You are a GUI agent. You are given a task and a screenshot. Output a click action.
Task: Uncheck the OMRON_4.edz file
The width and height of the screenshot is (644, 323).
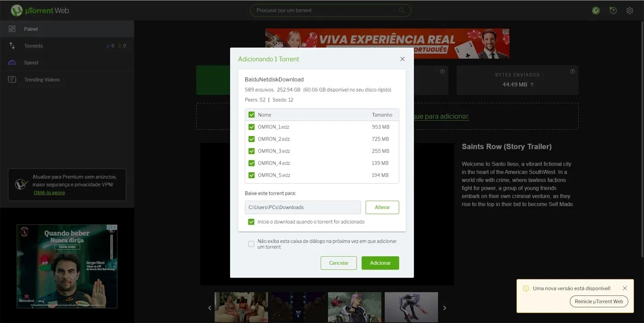[x=252, y=163]
